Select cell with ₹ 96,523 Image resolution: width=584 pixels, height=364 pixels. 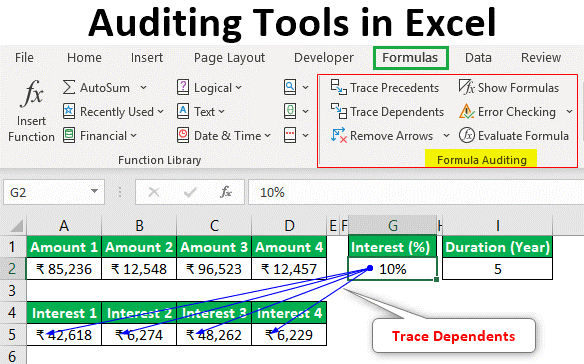[x=214, y=269]
